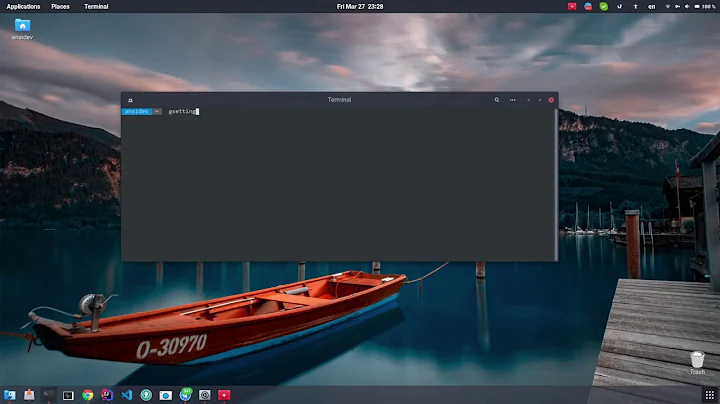Open the JetBrains IDE icon in dock
Viewport: 720px width, 404px height.
pos(107,395)
